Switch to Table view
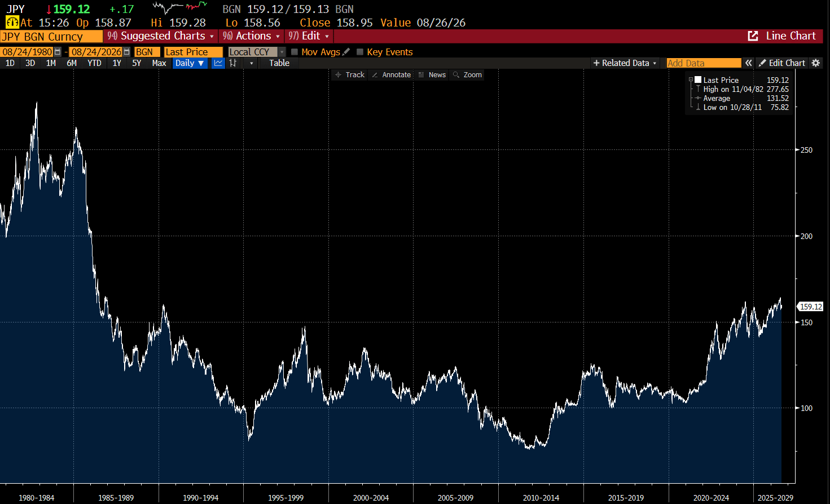830x504 pixels. [x=279, y=63]
